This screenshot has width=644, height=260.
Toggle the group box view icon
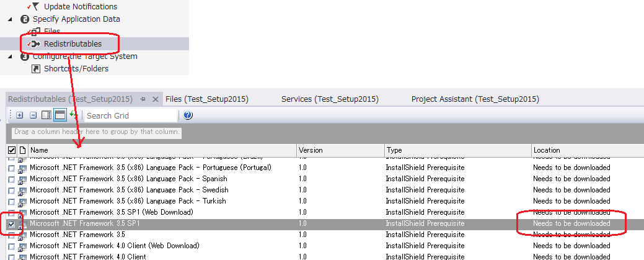click(60, 115)
